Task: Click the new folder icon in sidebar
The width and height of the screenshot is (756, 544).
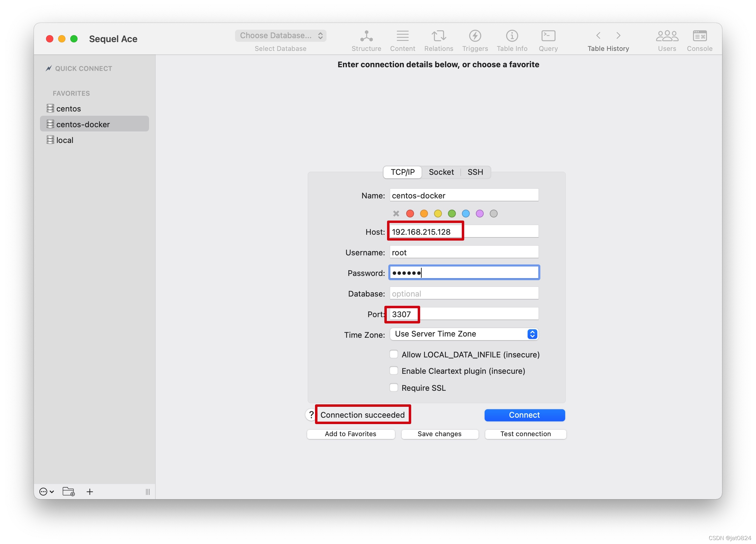Action: (x=69, y=492)
